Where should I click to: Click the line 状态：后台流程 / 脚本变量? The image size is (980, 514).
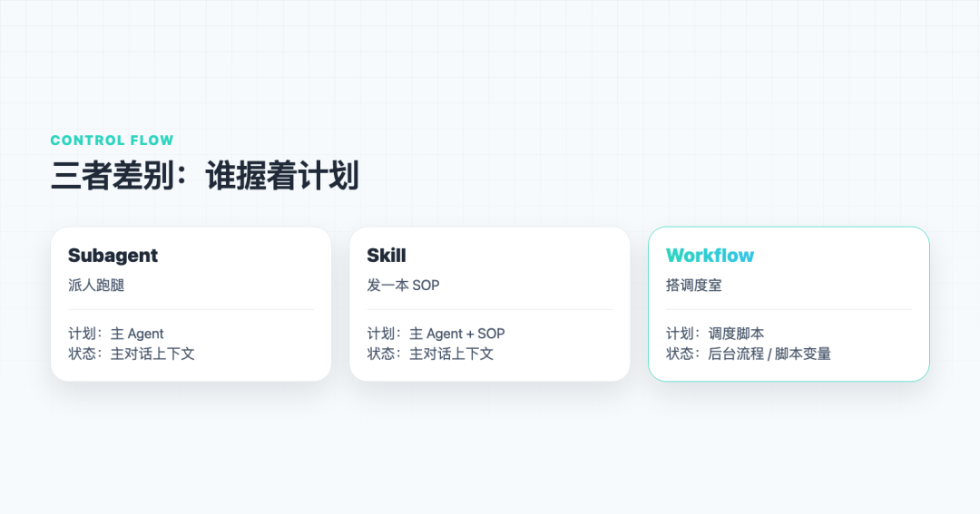point(748,354)
